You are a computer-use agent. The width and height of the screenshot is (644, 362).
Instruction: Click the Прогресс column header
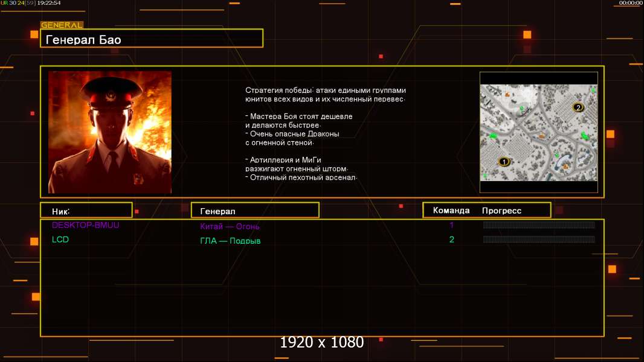501,211
